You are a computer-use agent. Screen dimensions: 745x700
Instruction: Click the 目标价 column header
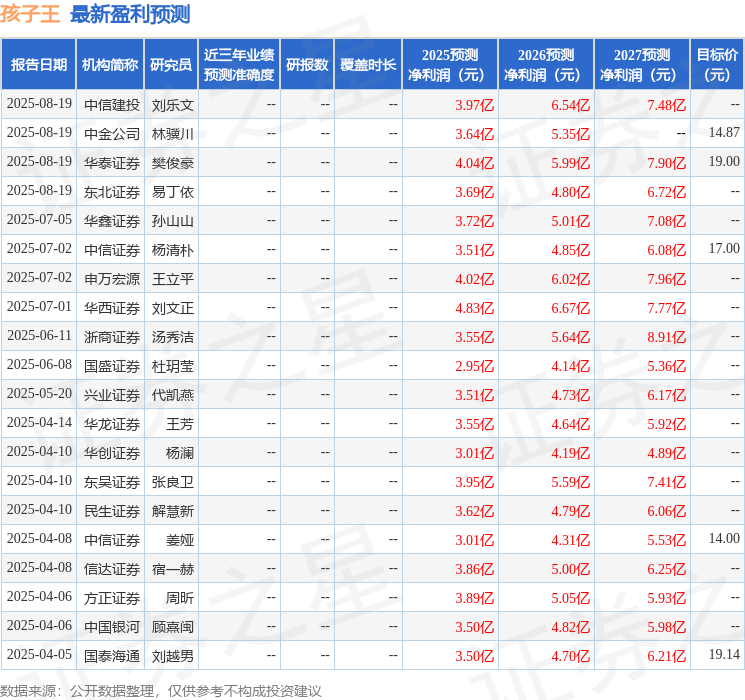tap(717, 64)
